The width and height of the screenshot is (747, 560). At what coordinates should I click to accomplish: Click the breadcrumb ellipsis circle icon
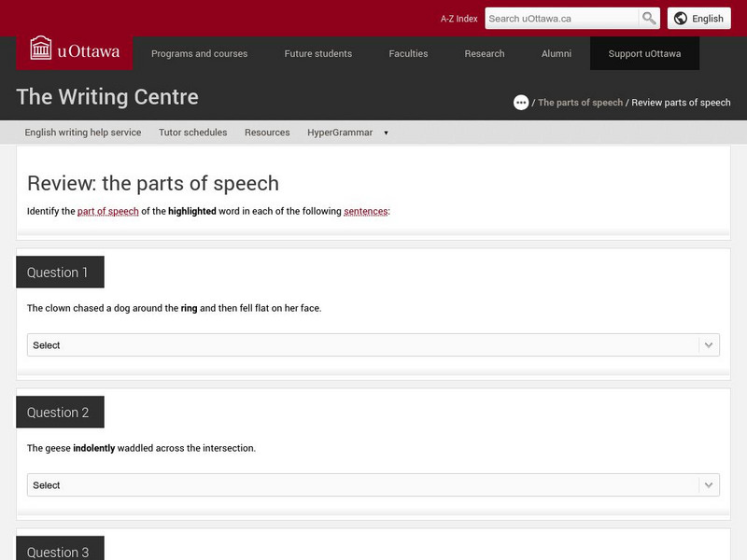click(521, 103)
